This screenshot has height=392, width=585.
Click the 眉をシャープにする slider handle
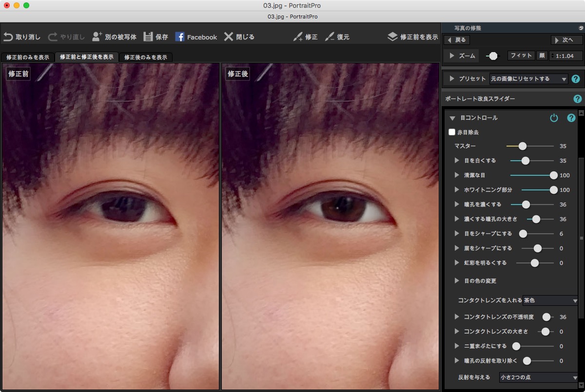[x=538, y=248]
